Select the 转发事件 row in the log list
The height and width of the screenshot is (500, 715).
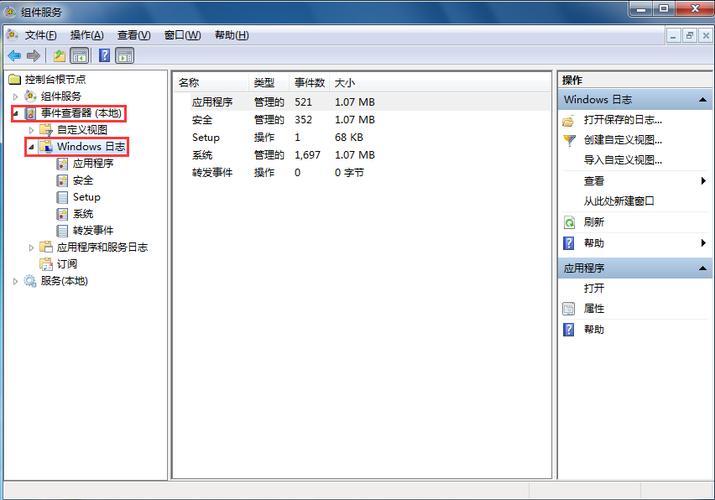tap(362, 173)
